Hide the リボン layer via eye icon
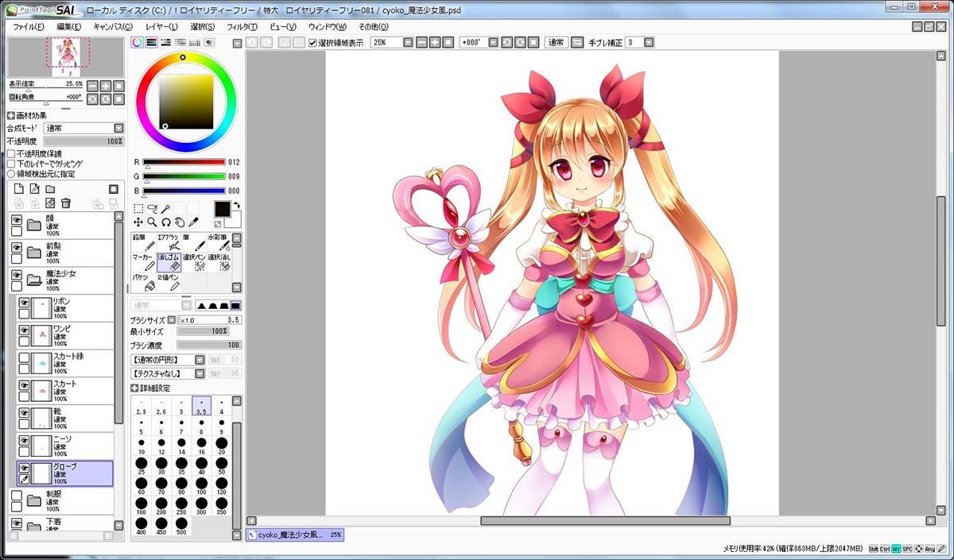The width and height of the screenshot is (954, 560). [24, 303]
